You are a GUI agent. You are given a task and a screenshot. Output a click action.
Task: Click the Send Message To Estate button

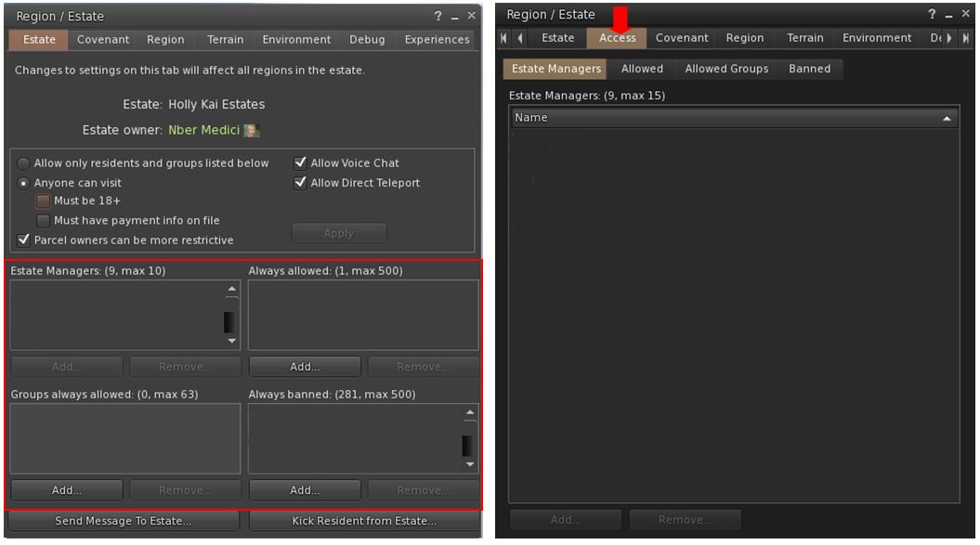point(124,521)
